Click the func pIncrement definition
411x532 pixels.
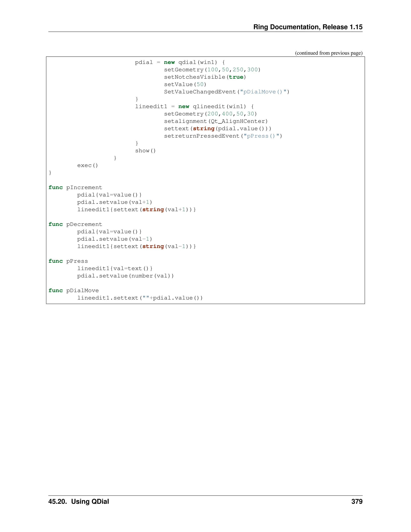coord(75,188)
